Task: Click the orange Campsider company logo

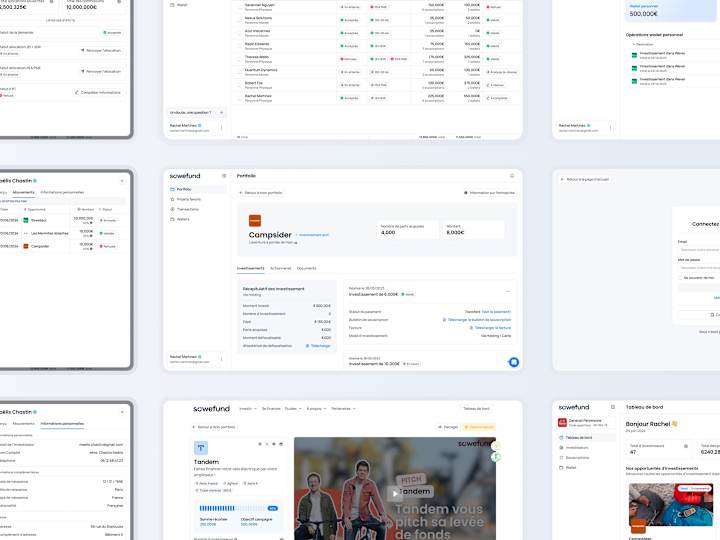Action: pos(255,221)
